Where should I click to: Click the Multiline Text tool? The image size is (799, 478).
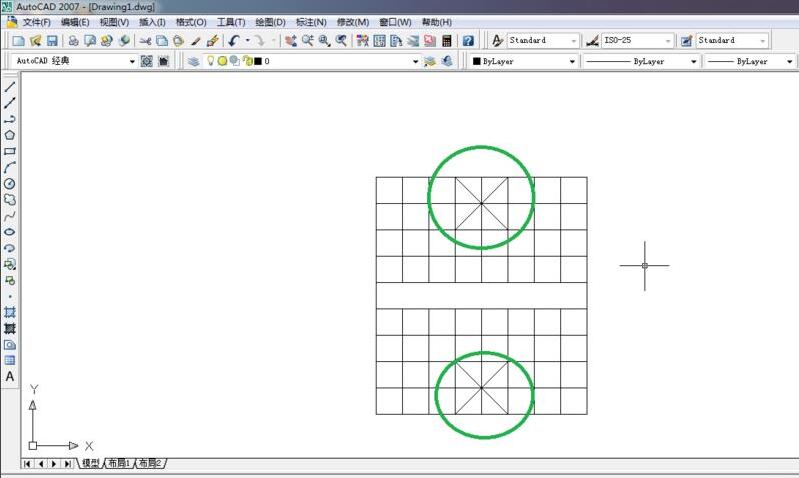pyautogui.click(x=10, y=377)
